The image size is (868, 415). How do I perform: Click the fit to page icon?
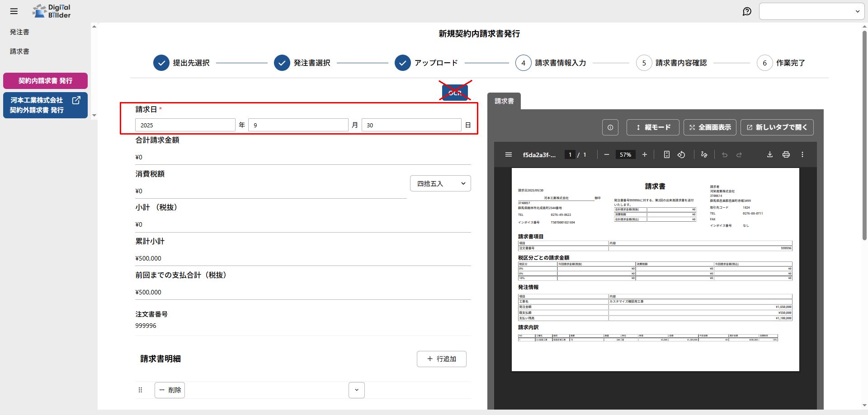tap(666, 154)
